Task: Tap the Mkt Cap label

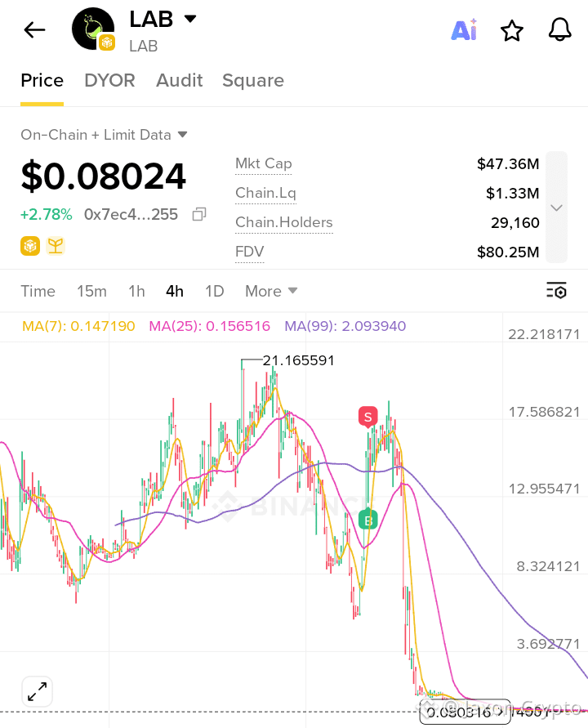Action: pyautogui.click(x=264, y=163)
